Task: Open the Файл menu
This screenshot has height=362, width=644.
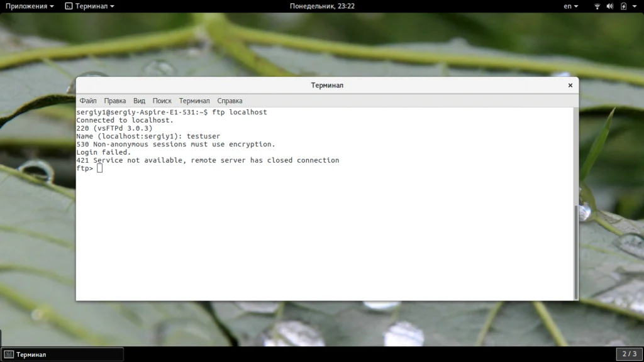Action: 88,101
